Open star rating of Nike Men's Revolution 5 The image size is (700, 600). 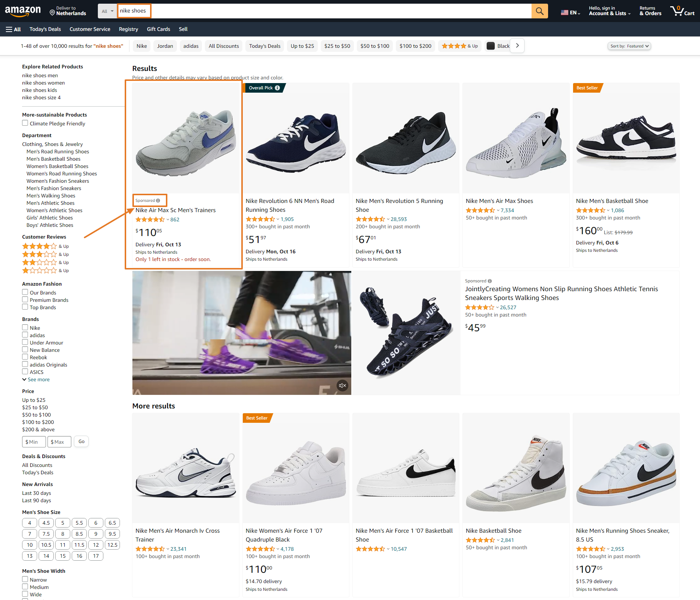(x=370, y=219)
